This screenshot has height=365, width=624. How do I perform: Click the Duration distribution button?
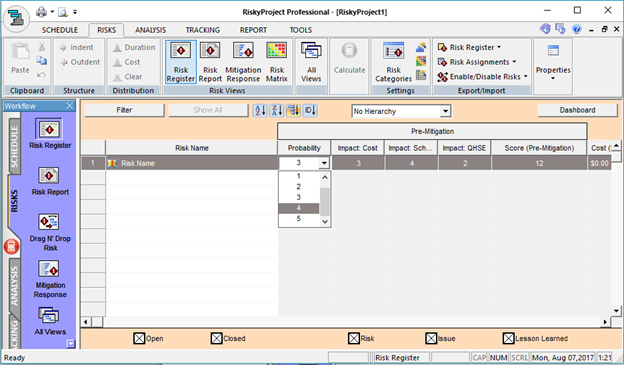pyautogui.click(x=134, y=47)
